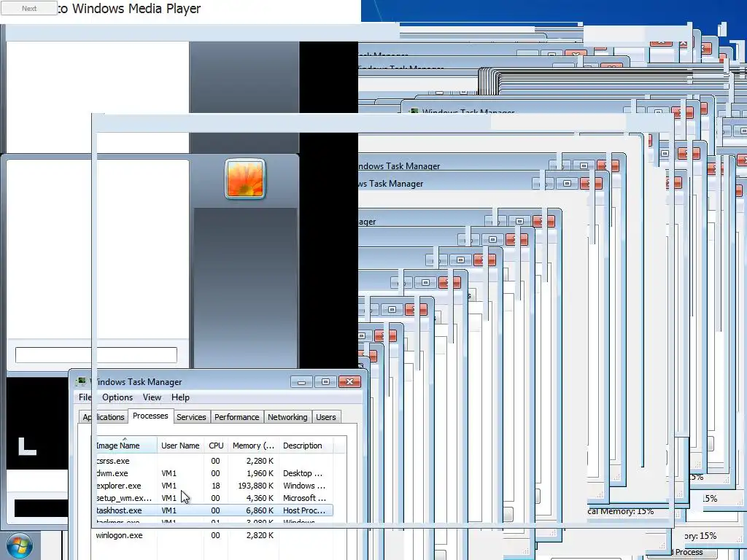
Task: Click the 'cal Memory: 15%' status text
Action: click(620, 511)
